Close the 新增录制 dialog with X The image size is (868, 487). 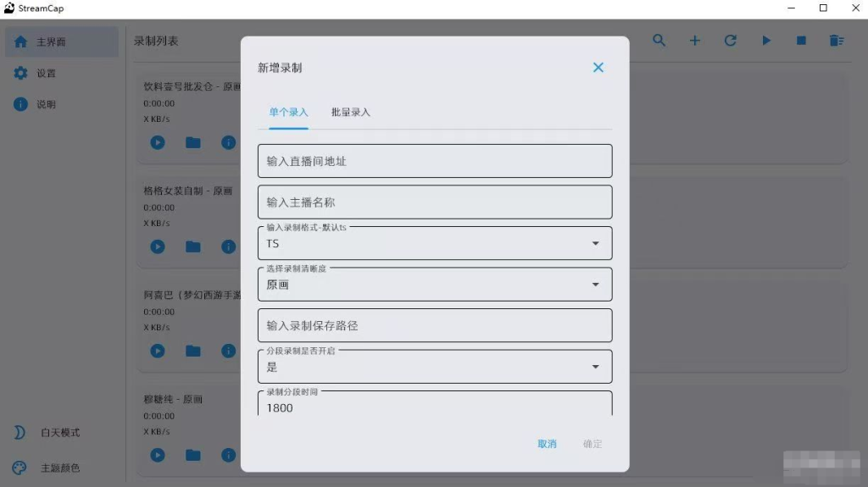click(x=598, y=68)
